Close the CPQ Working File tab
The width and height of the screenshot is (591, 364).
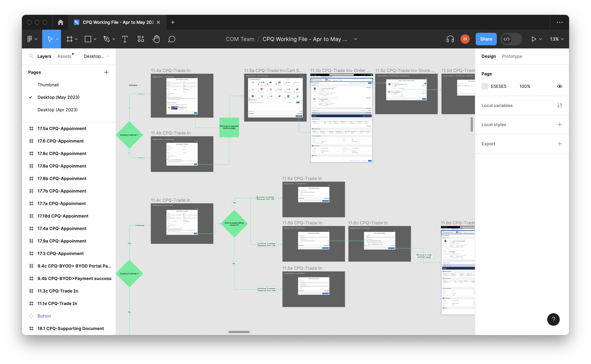(x=158, y=22)
